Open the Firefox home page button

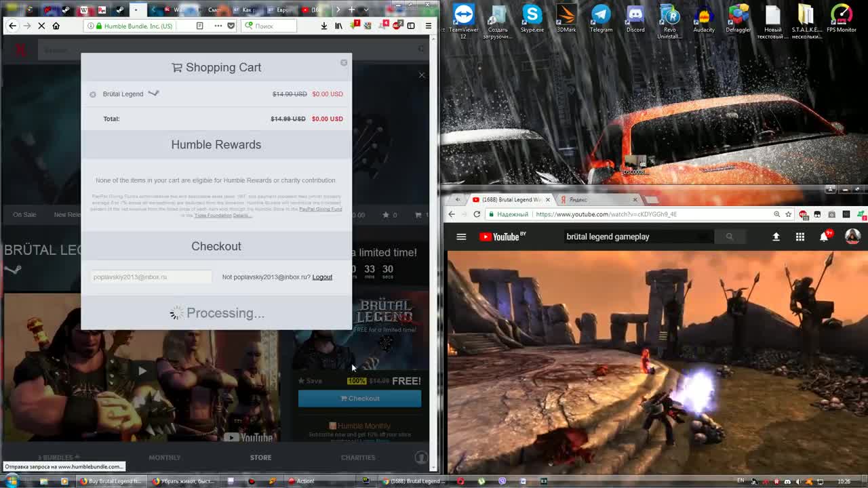click(x=56, y=26)
